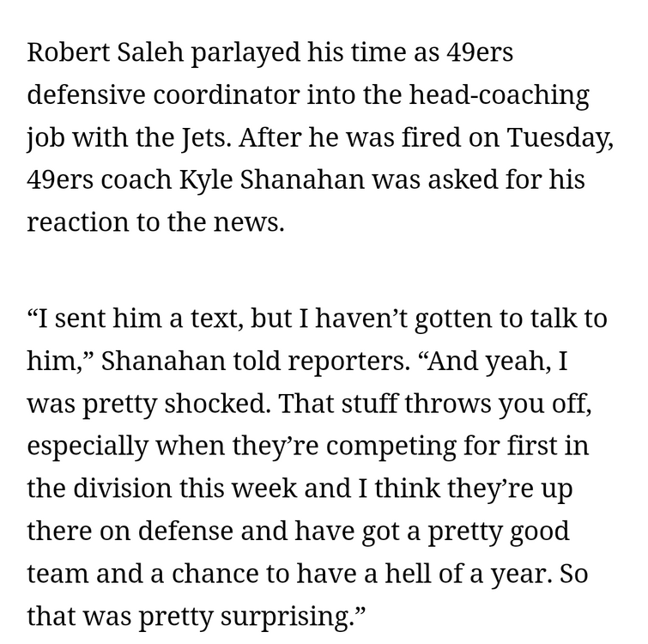
Task: Click the word "reaction"
Action: click(78, 222)
